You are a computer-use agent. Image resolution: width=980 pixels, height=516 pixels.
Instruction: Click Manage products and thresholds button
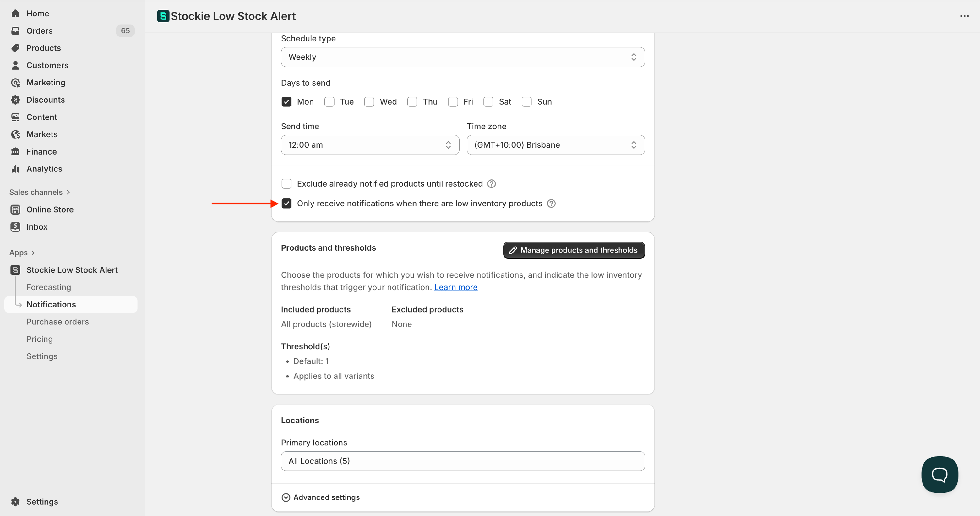pyautogui.click(x=573, y=250)
